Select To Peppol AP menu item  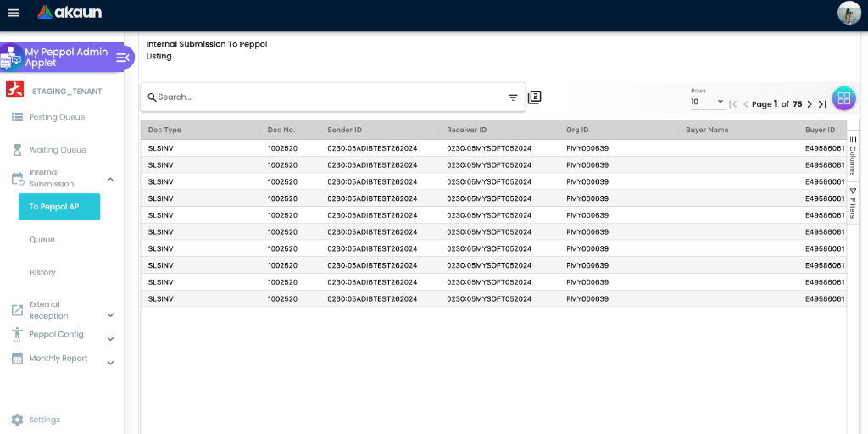59,207
